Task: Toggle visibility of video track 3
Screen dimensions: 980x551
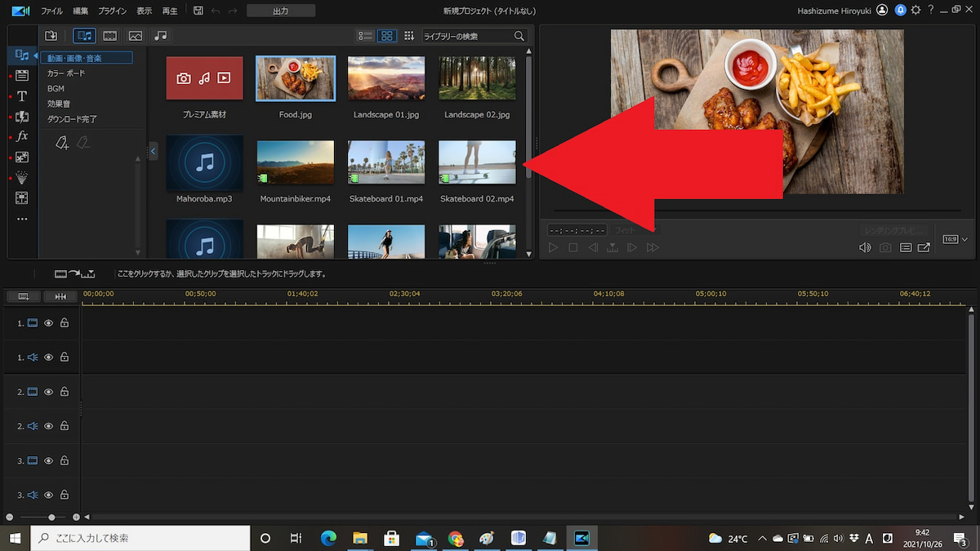Action: 48,460
